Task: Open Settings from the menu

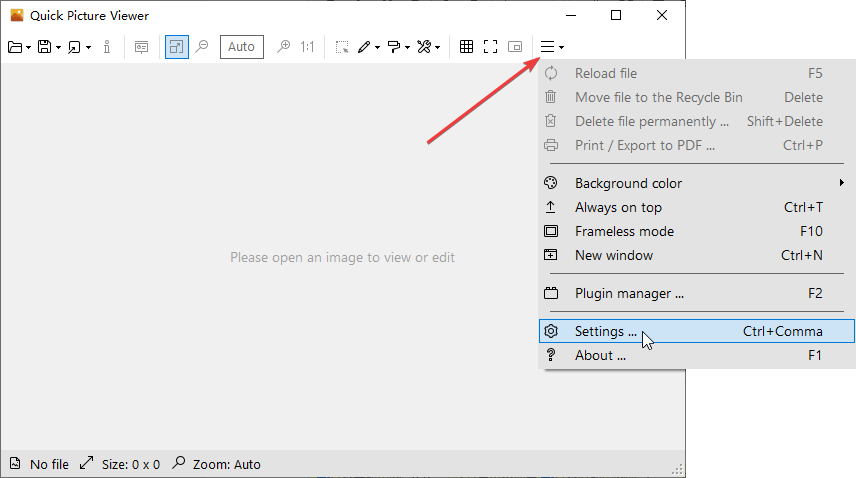Action: coord(697,331)
